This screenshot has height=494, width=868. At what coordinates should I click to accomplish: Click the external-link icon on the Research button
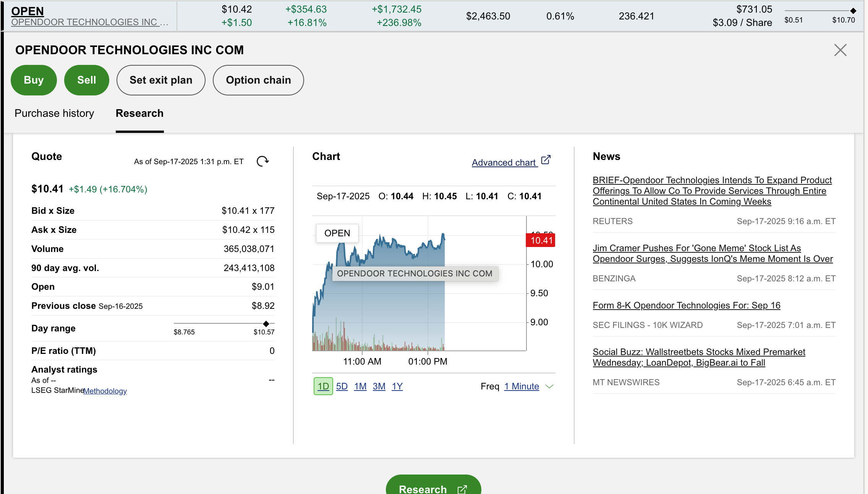[x=462, y=489]
